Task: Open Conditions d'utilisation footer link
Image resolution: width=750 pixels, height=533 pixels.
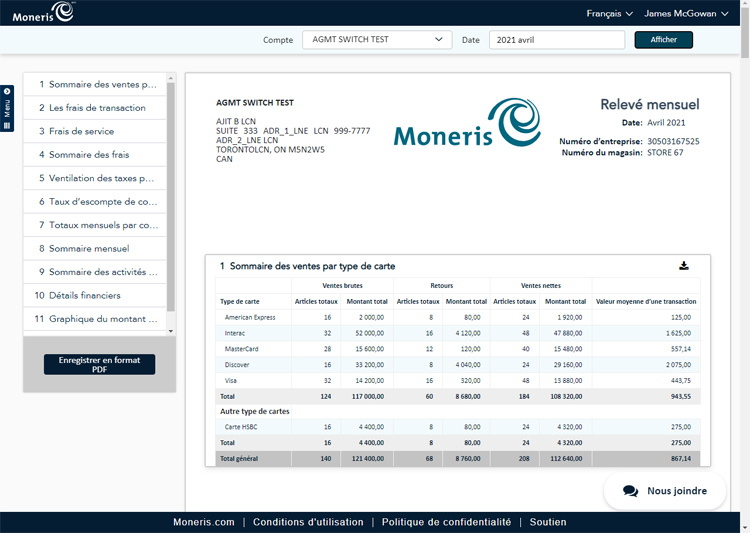Action: (x=308, y=522)
